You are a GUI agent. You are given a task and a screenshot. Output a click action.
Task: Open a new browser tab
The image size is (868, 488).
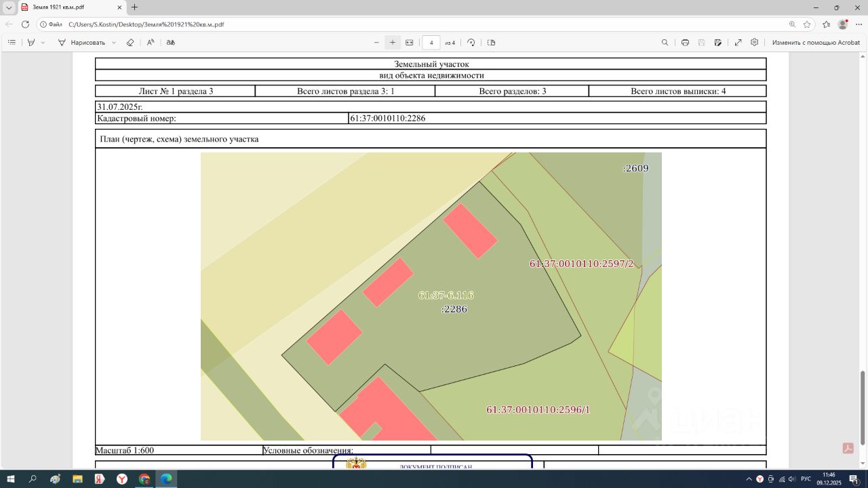tap(134, 7)
